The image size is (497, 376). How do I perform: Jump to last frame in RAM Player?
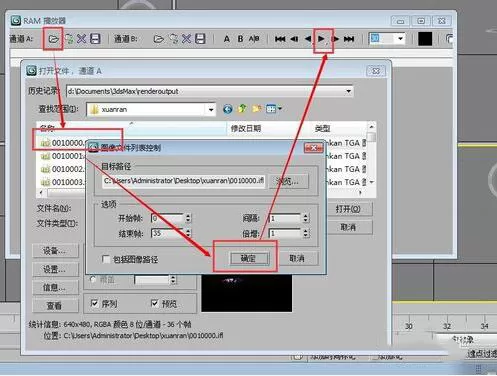point(349,39)
